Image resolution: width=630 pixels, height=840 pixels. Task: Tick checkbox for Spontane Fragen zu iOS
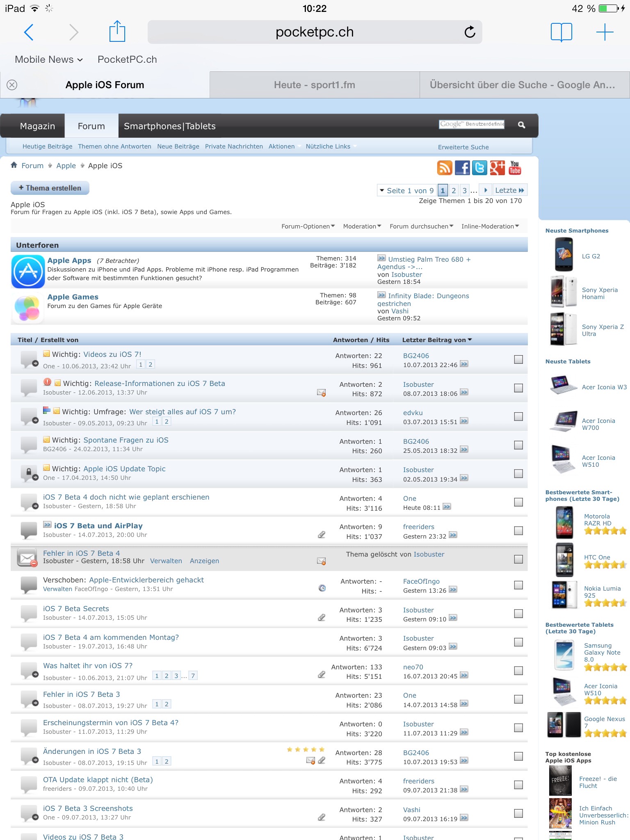518,445
